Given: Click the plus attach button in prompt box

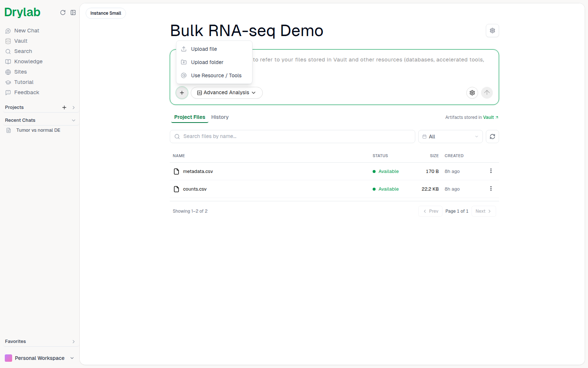Looking at the screenshot, I should 182,93.
